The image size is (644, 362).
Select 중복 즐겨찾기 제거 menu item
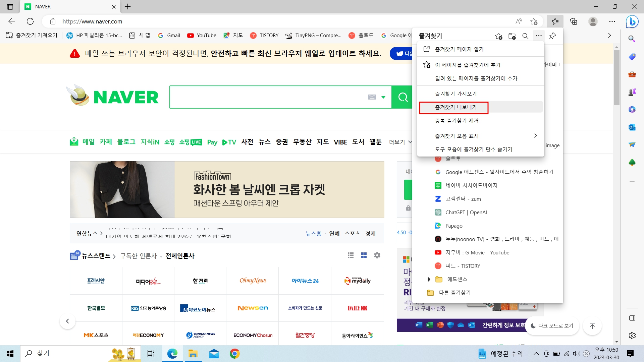pos(457,121)
